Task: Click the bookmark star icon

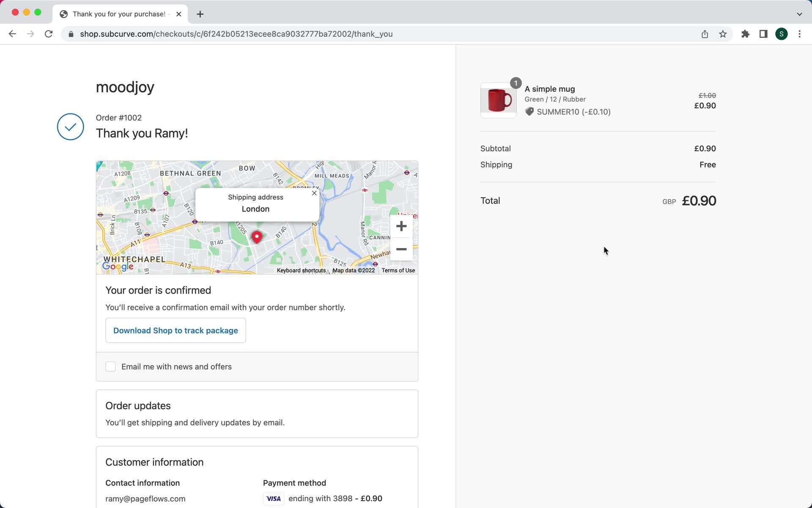Action: click(x=724, y=34)
